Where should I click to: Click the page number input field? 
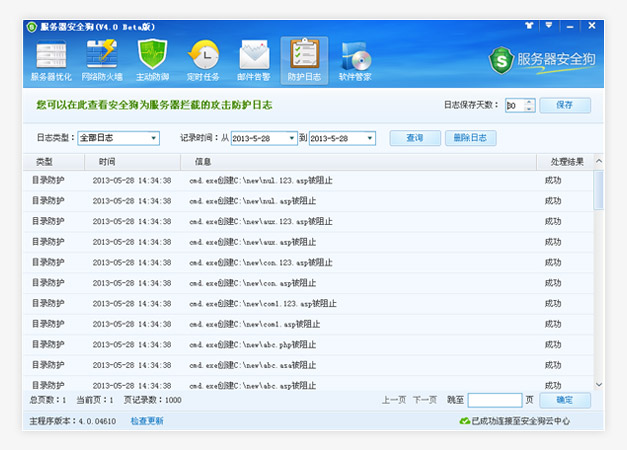494,400
